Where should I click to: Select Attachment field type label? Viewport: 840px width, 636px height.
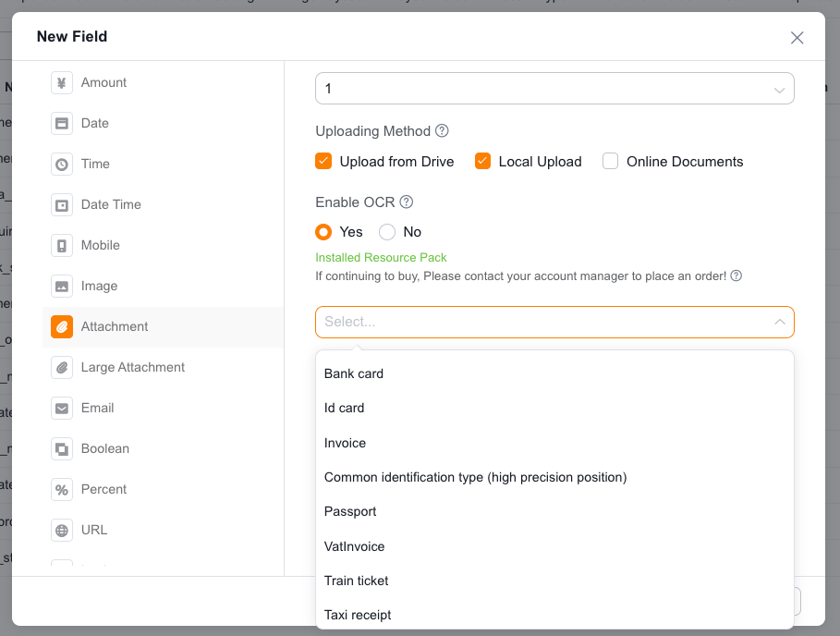(x=114, y=327)
